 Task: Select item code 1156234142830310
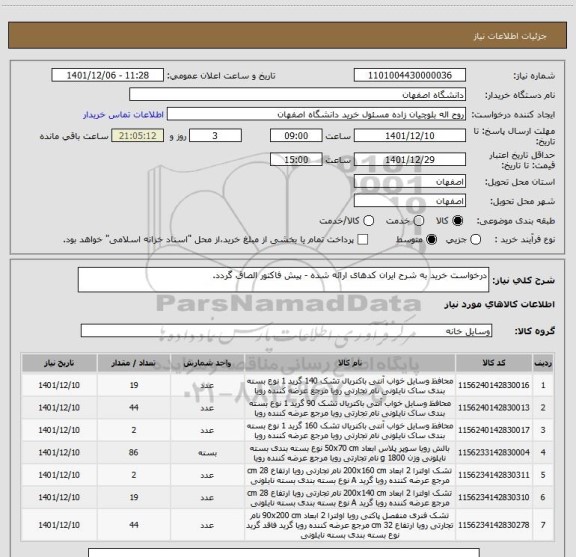coord(494,497)
